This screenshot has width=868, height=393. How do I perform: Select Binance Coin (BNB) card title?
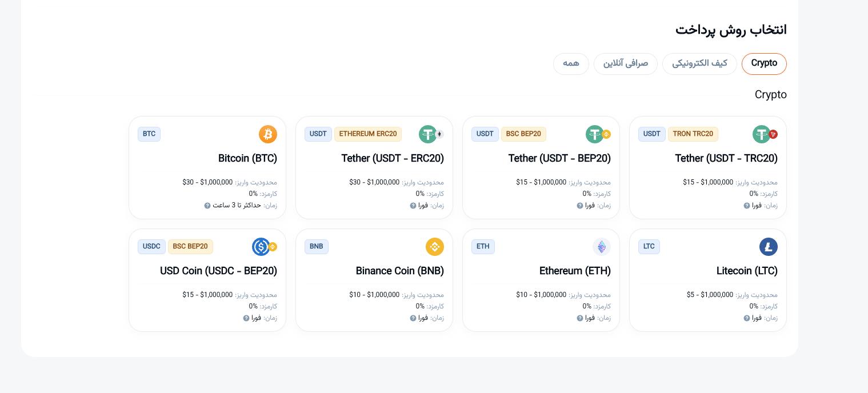(399, 271)
